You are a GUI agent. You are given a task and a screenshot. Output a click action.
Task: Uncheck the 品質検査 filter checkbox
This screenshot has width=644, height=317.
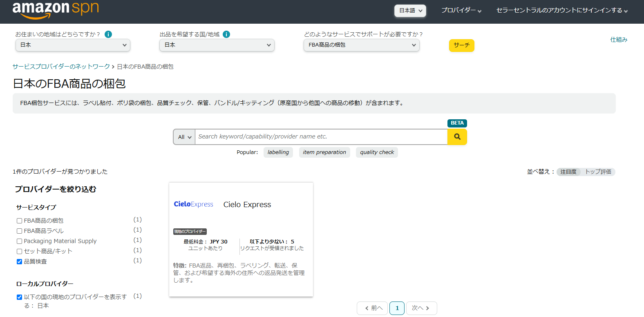coord(19,262)
